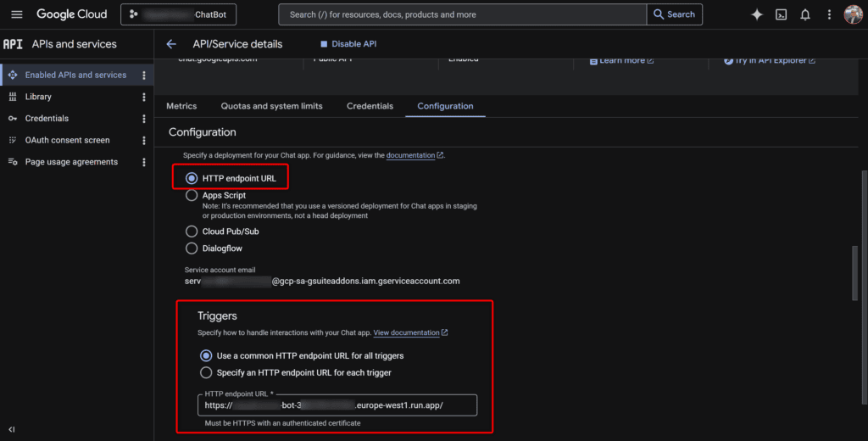The height and width of the screenshot is (441, 868).
Task: Click the Search button
Action: coord(674,14)
